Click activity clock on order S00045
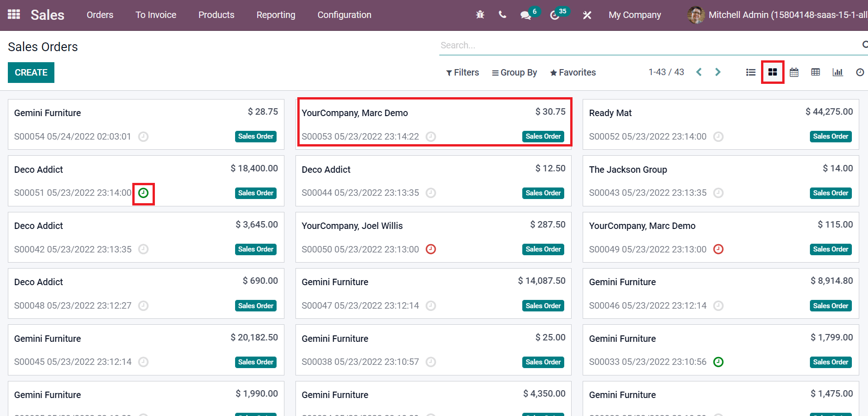The image size is (868, 416). (x=143, y=362)
